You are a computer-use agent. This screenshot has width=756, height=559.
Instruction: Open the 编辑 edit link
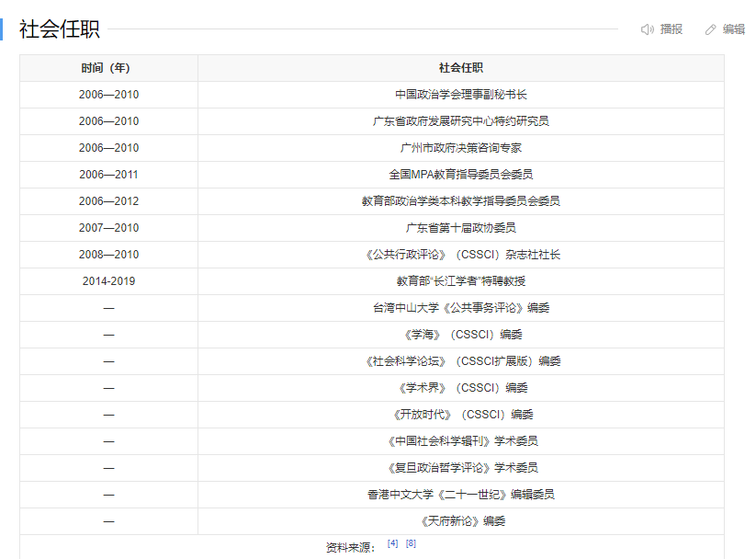click(x=733, y=29)
